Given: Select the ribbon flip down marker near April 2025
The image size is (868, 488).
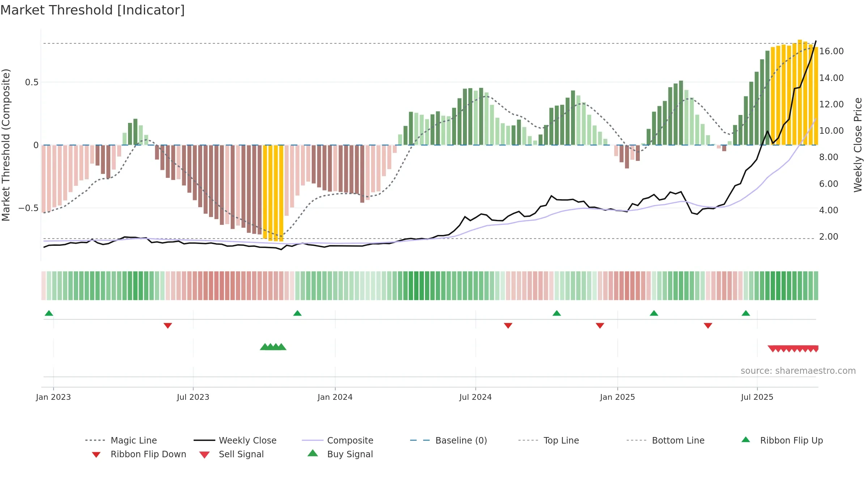Looking at the screenshot, I should click(x=708, y=326).
